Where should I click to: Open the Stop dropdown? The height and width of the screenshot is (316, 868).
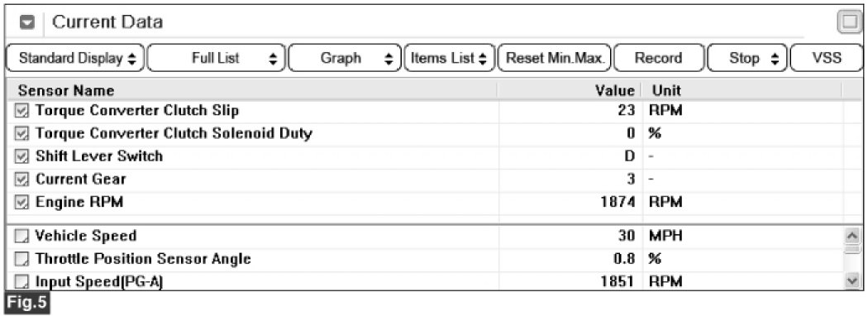pyautogui.click(x=747, y=58)
